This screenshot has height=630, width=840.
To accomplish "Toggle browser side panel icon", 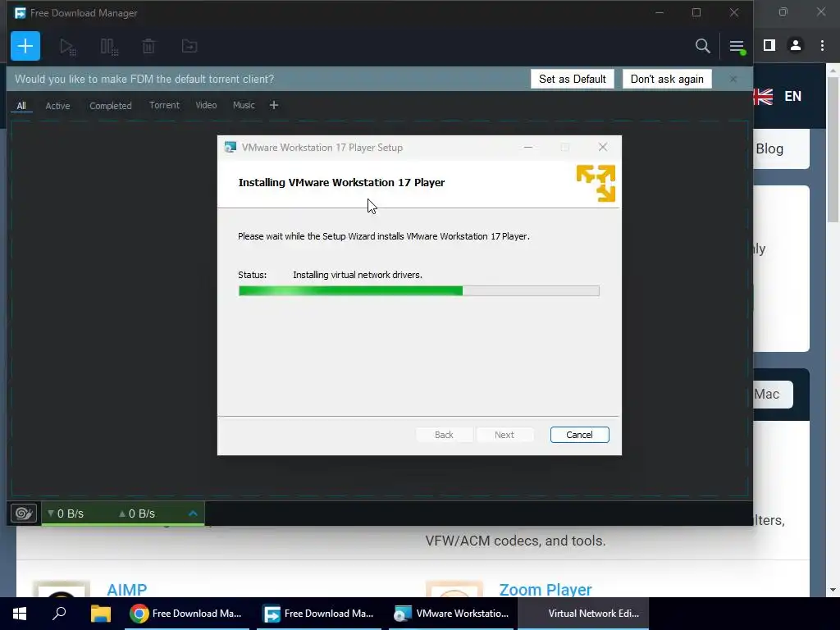I will [x=769, y=46].
